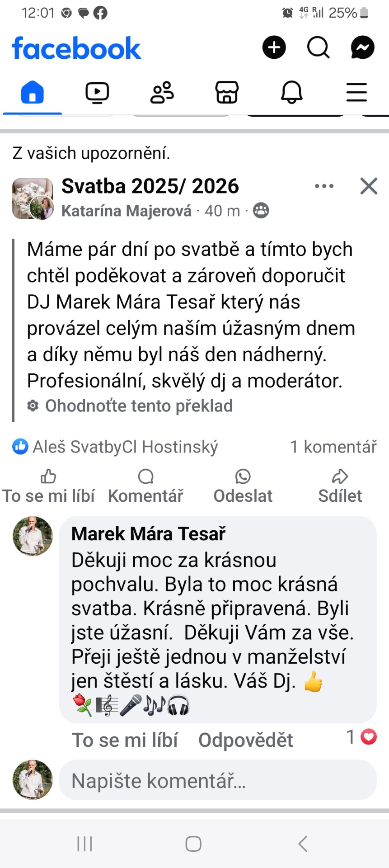Viewport: 389px width, 868px height.
Task: Switch to the Video tab
Action: tap(97, 92)
